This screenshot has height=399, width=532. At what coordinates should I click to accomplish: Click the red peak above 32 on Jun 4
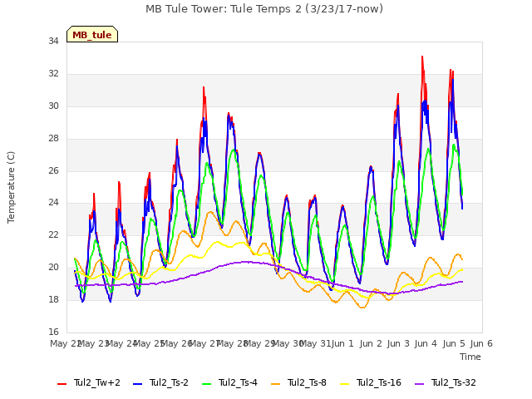click(x=422, y=57)
